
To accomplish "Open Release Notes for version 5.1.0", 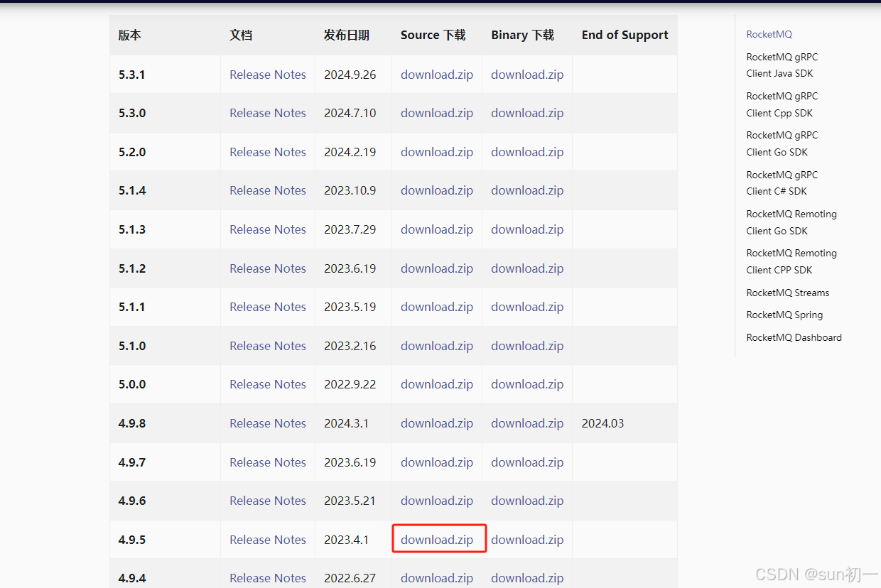I will (267, 345).
